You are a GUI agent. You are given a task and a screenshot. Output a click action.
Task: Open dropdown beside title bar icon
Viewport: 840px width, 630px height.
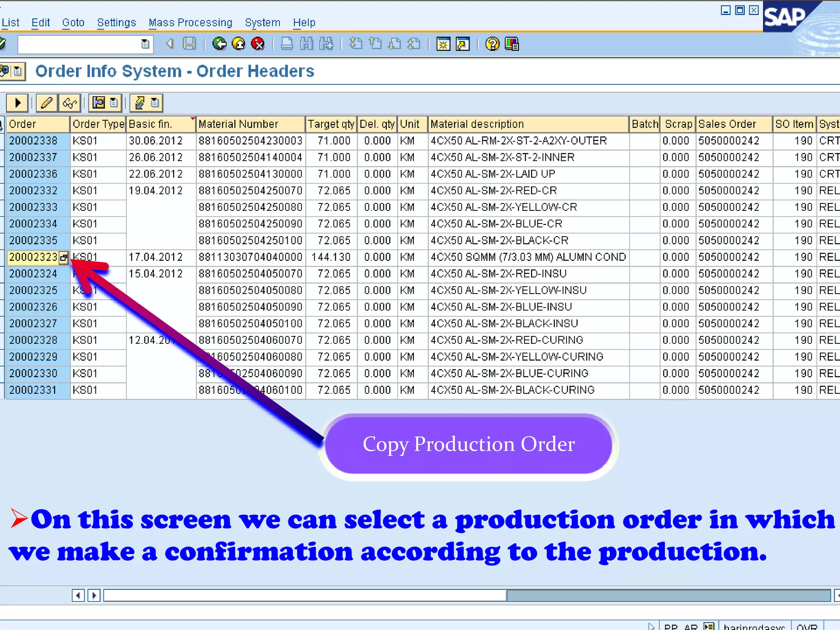pos(18,71)
